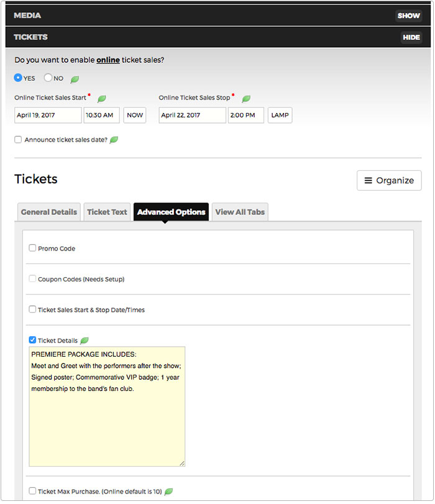Click the leaf icon beside Announce ticket sales date
The width and height of the screenshot is (435, 504).
(x=113, y=139)
